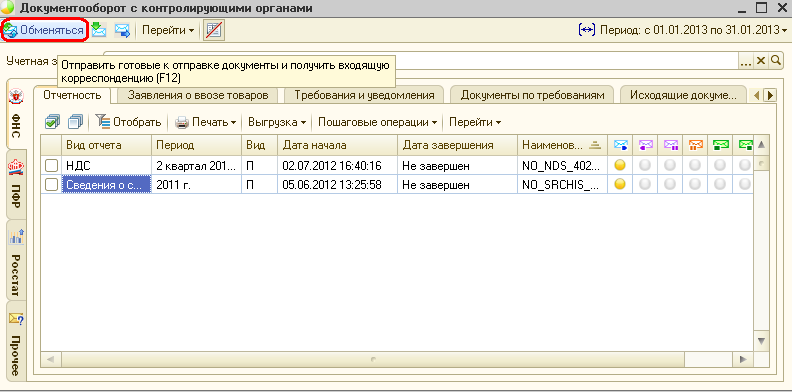Click the NO_NDS_402... name cell
The height and width of the screenshot is (392, 792).
click(x=563, y=166)
